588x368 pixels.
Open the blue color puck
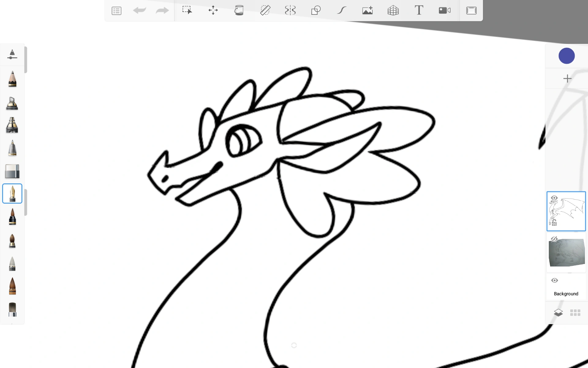coord(567,56)
